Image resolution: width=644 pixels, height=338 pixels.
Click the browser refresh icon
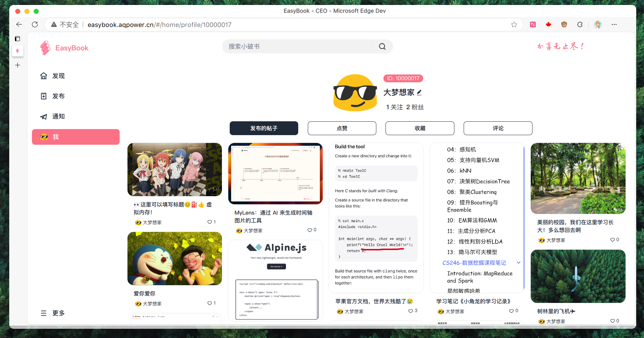35,24
